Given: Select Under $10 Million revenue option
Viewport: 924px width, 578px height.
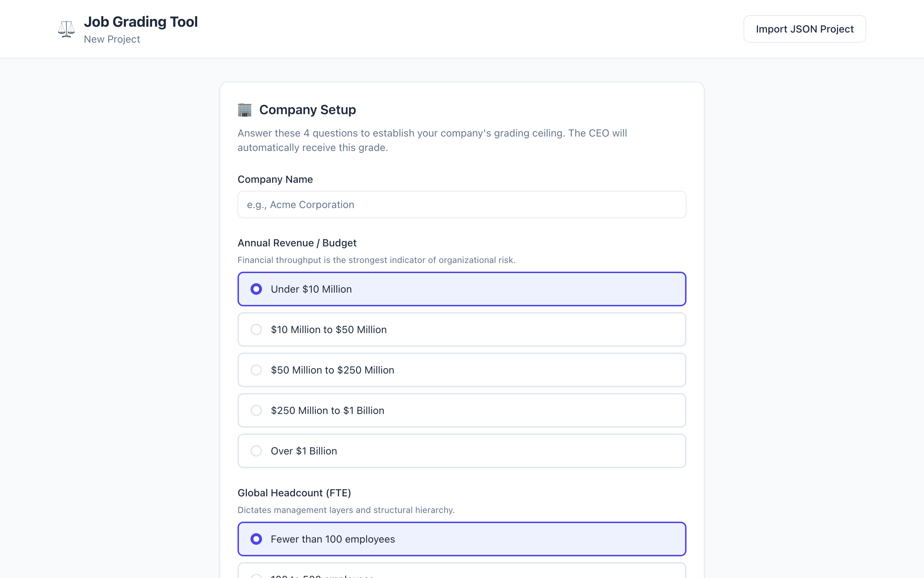Looking at the screenshot, I should click(462, 289).
